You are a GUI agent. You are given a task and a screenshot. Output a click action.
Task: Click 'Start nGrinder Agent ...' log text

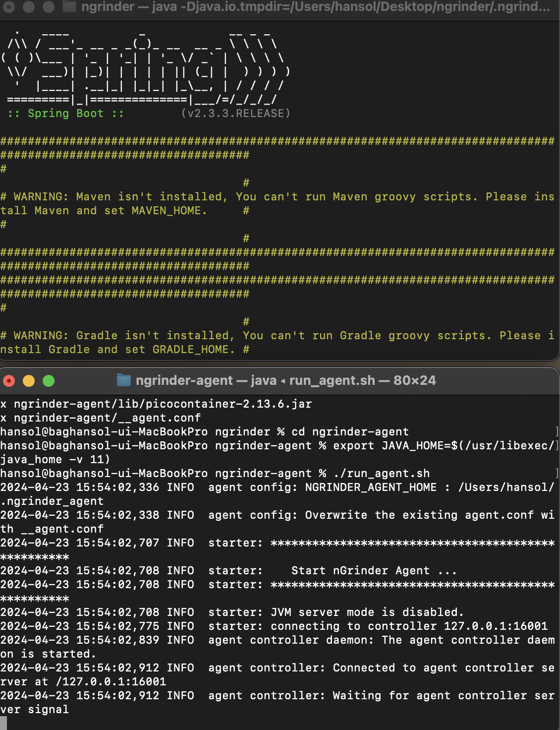coord(374,571)
